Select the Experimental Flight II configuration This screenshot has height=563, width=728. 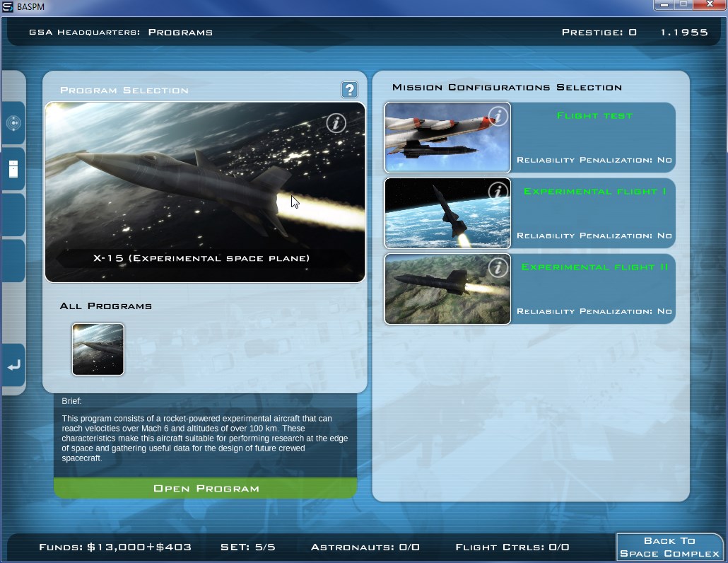pos(530,289)
